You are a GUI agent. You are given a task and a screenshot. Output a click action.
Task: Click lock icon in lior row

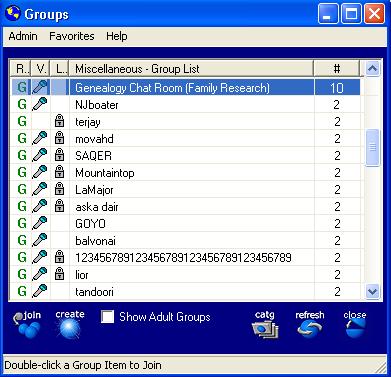[59, 274]
